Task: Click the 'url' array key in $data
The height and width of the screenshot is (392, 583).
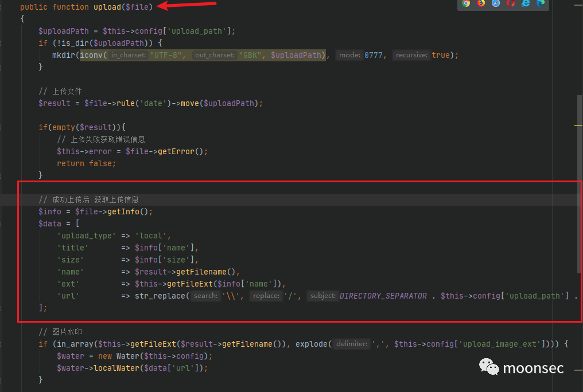Action: [68, 296]
